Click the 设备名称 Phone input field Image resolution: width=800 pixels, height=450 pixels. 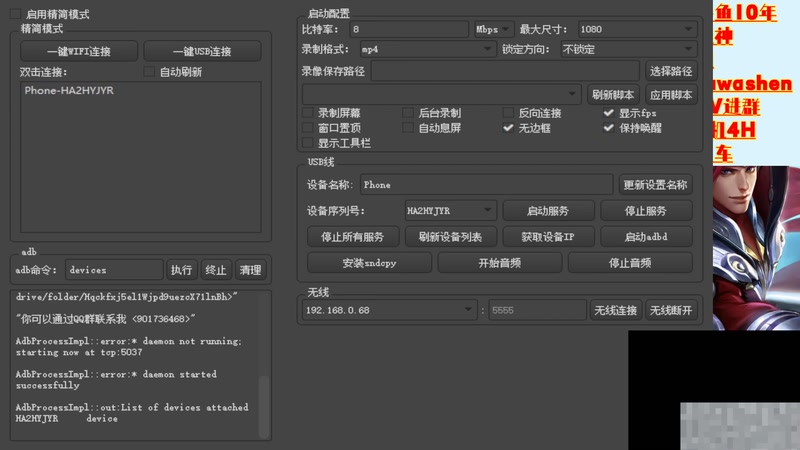(486, 185)
